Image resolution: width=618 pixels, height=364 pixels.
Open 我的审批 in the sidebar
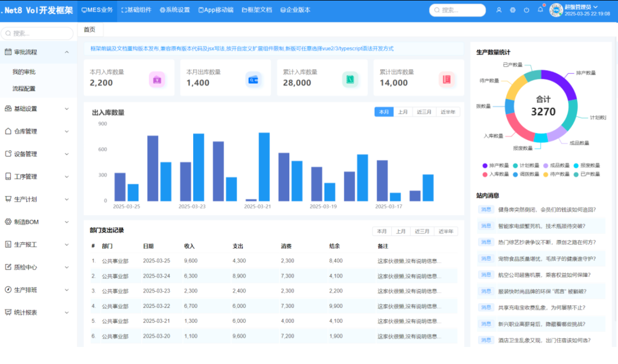[24, 72]
